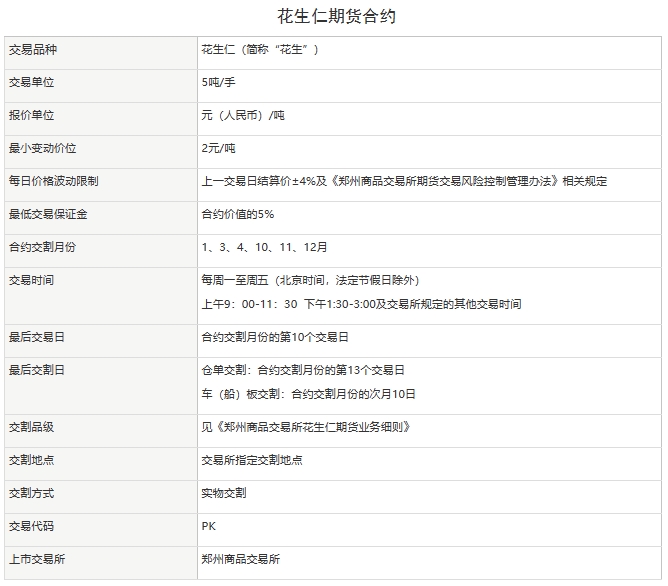The width and height of the screenshot is (668, 586).
Task: Select the 合约交割月份的第10个交易日 value
Action: point(275,337)
